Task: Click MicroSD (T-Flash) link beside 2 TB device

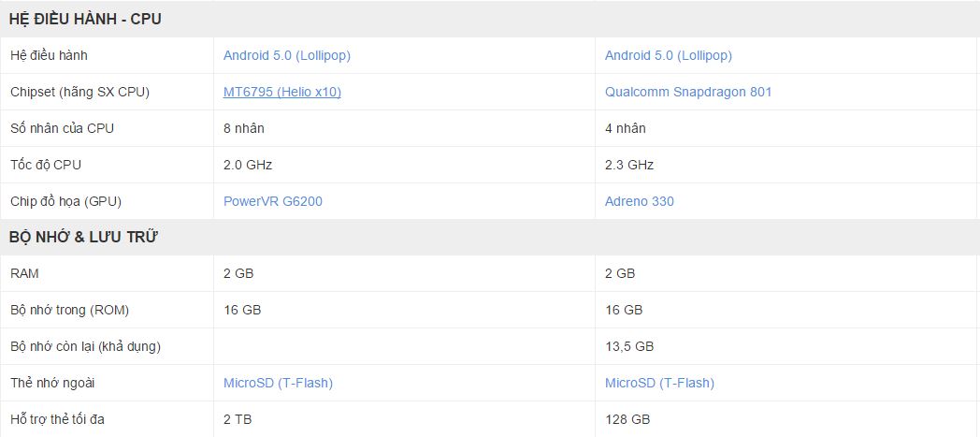Action: point(278,383)
